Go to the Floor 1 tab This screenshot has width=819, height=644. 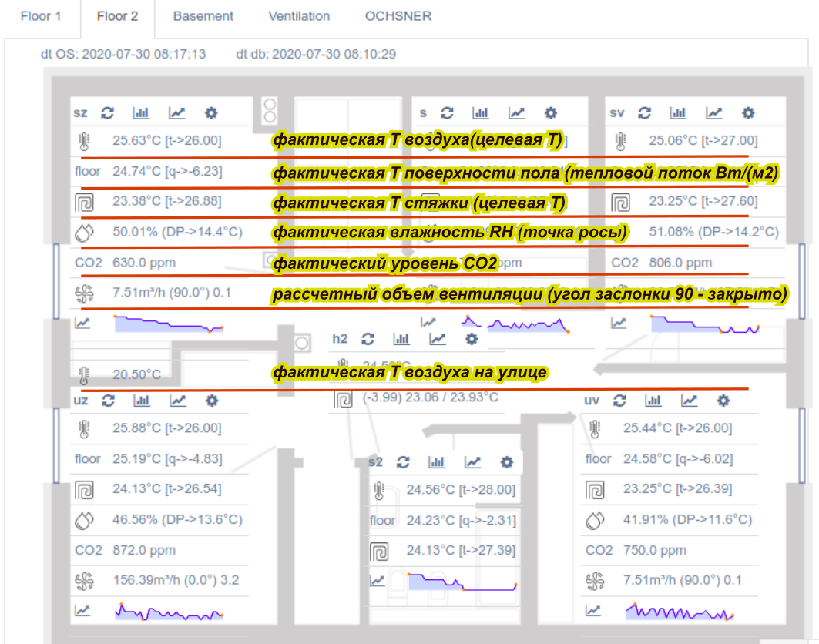40,15
